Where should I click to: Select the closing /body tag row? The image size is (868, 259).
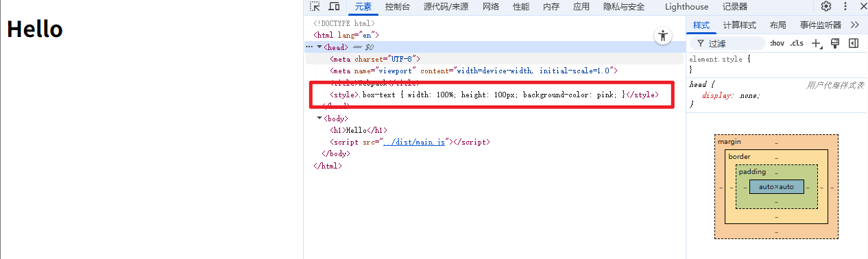pyautogui.click(x=336, y=154)
